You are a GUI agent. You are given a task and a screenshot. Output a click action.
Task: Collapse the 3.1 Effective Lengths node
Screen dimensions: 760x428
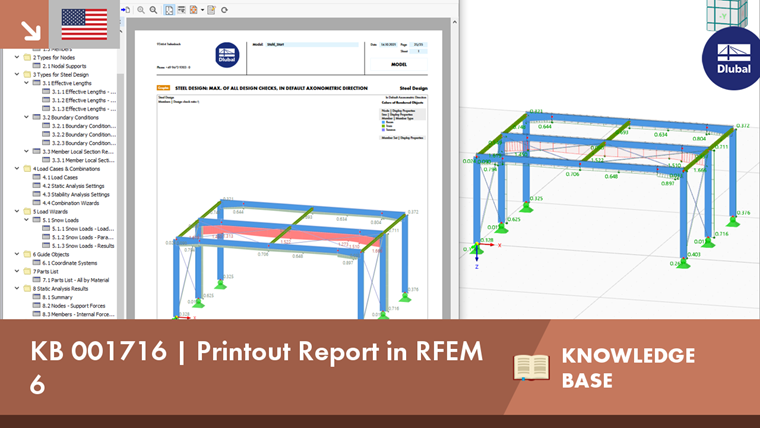pyautogui.click(x=27, y=83)
